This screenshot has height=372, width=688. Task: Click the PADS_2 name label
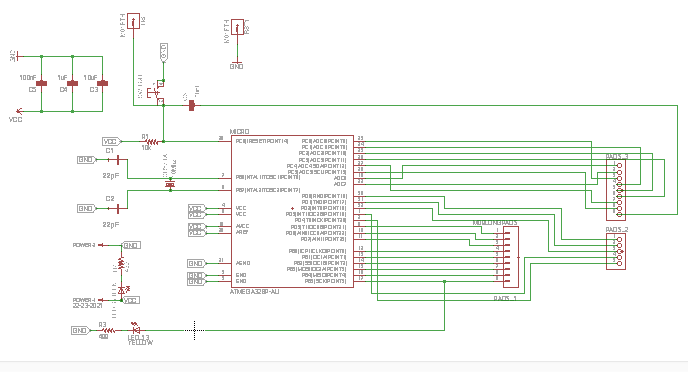(617, 230)
